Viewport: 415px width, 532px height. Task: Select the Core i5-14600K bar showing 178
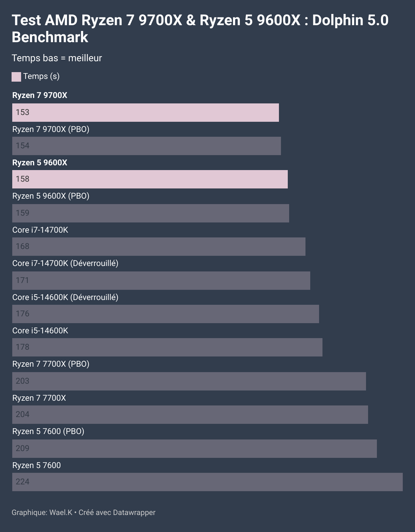click(x=167, y=347)
